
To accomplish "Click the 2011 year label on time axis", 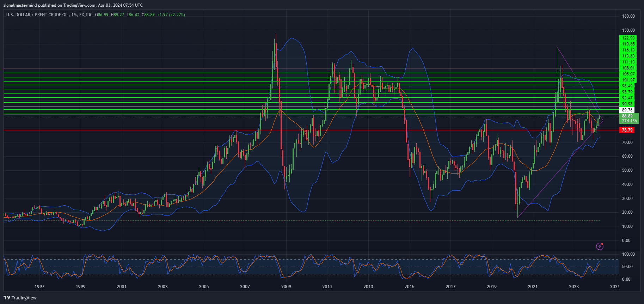I will [327, 286].
